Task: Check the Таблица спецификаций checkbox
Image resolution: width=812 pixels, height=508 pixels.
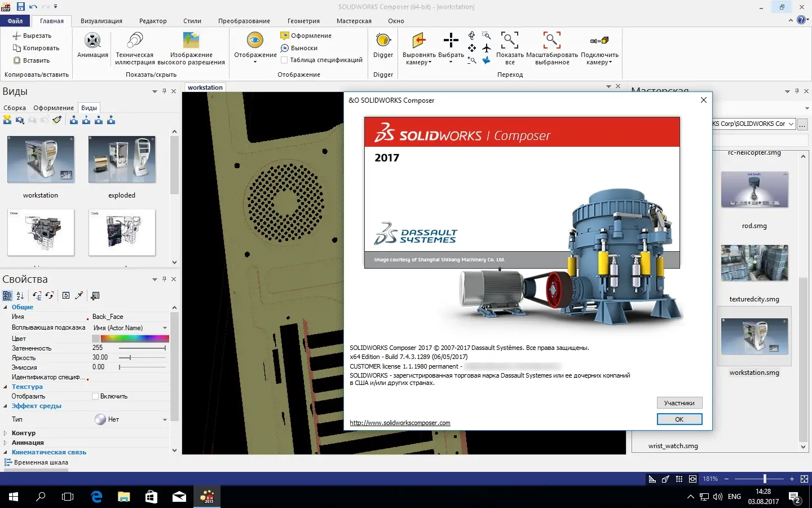Action: [284, 60]
